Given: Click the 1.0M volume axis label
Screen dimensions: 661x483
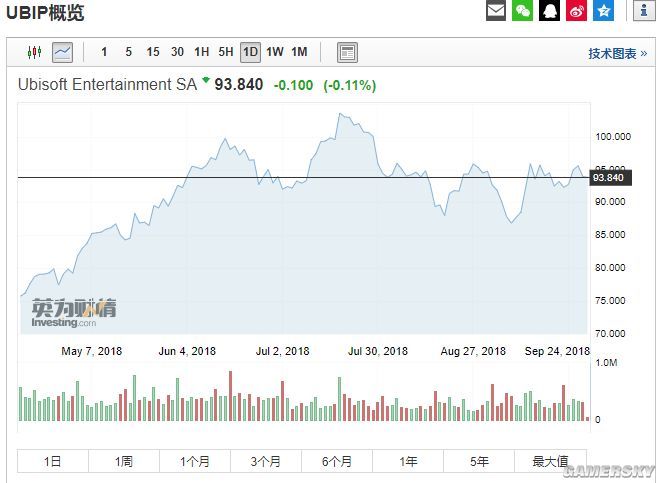Looking at the screenshot, I should pyautogui.click(x=606, y=362).
